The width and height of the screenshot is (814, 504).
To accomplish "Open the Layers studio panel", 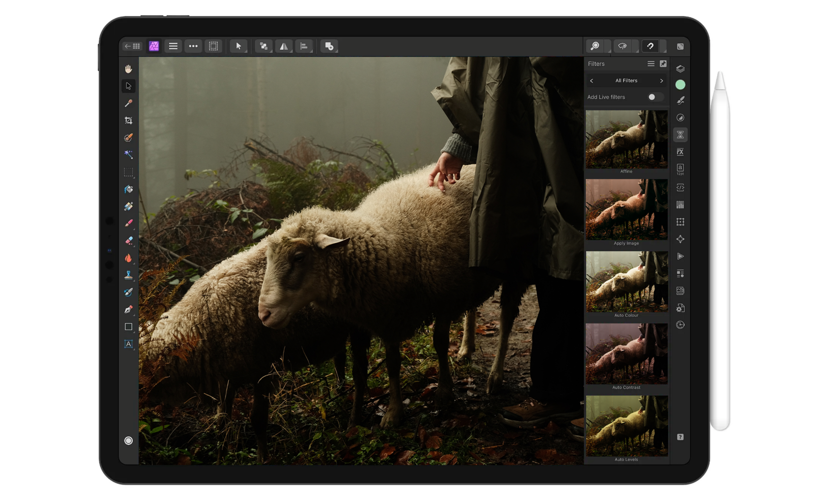I will pos(680,69).
